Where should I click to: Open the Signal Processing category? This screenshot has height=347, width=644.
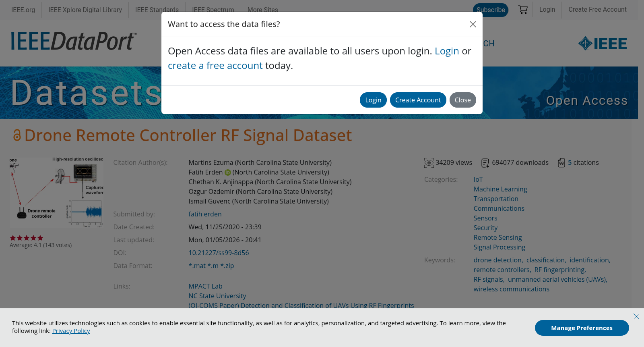[499, 247]
